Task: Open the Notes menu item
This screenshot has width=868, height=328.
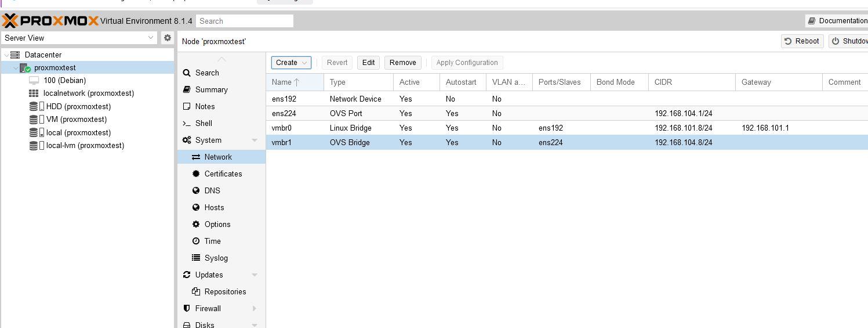Action: (x=221, y=106)
